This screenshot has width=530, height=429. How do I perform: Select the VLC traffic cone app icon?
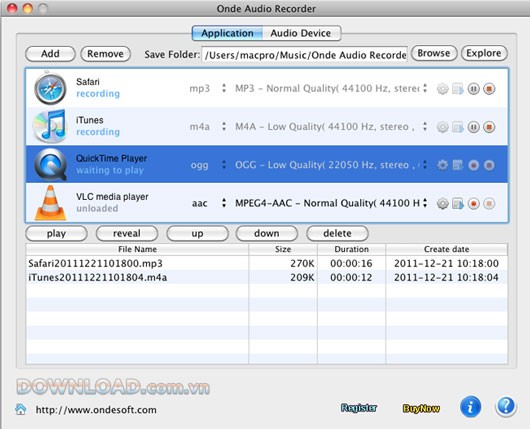coord(50,203)
